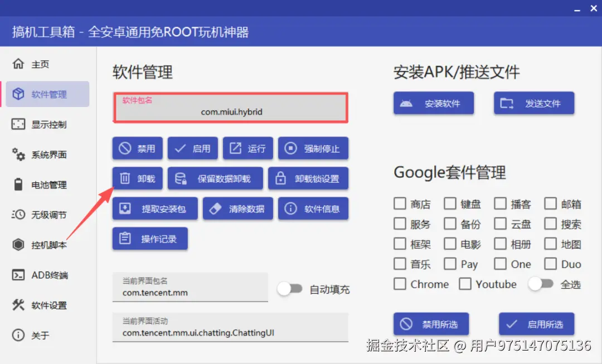The image size is (602, 364).
Task: Click the database icon on 保留数据卸载
Action: point(181,178)
